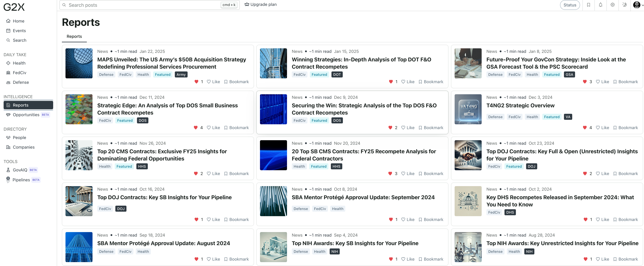Click NIH tag on NIH SB Insights card
The width and height of the screenshot is (644, 266).
(334, 251)
